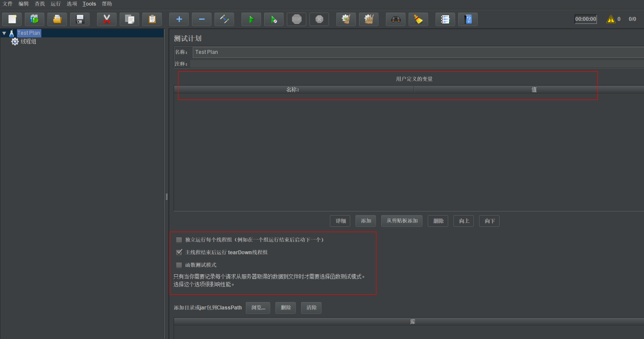This screenshot has width=644, height=339.
Task: Click the 从剪贴板添加 button
Action: [402, 221]
